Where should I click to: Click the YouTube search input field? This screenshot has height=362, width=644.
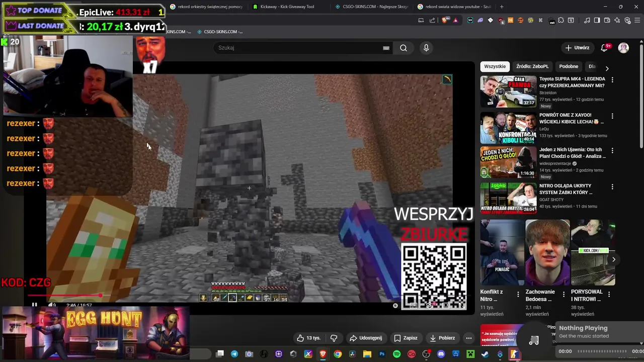302,48
